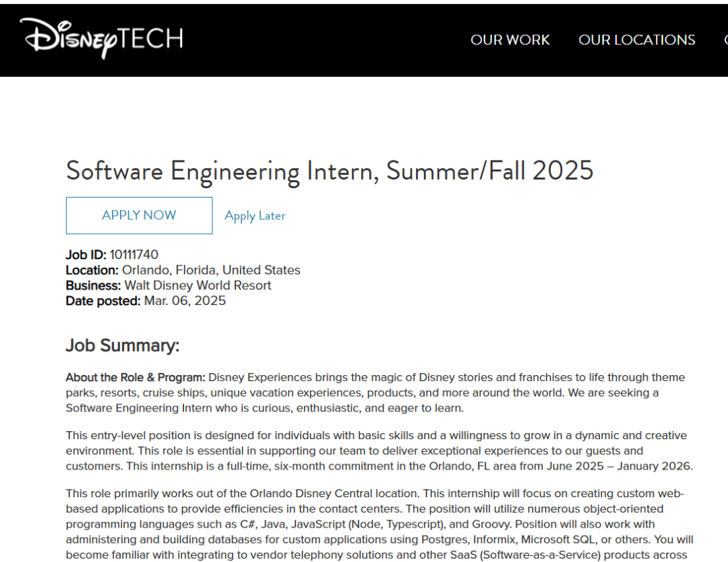This screenshot has height=562, width=728.
Task: Select the Apply Later link
Action: click(255, 216)
